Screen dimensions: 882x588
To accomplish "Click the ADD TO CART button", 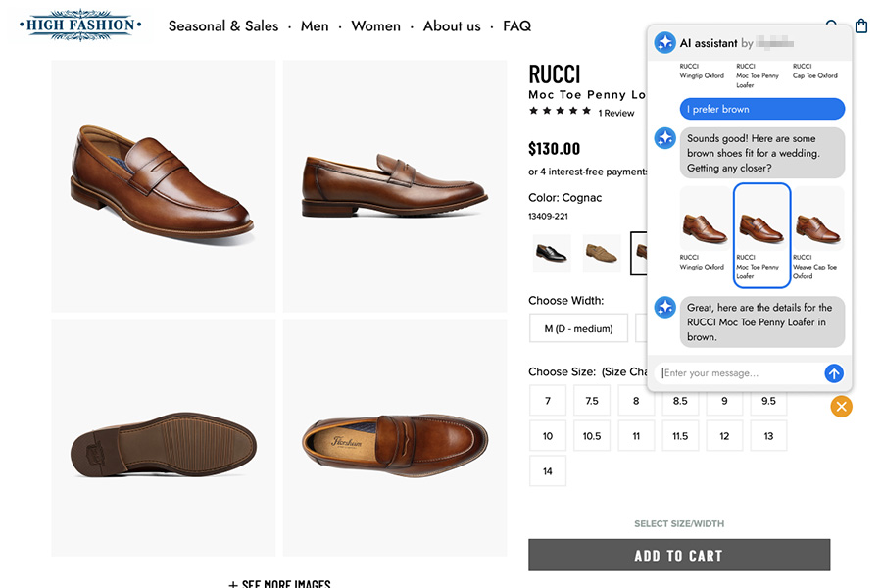I will click(x=679, y=555).
